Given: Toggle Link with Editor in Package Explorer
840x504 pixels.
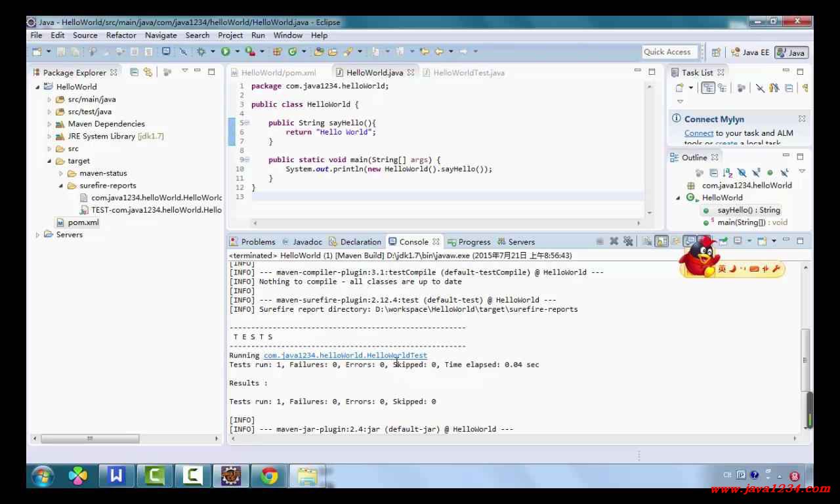Looking at the screenshot, I should [148, 72].
